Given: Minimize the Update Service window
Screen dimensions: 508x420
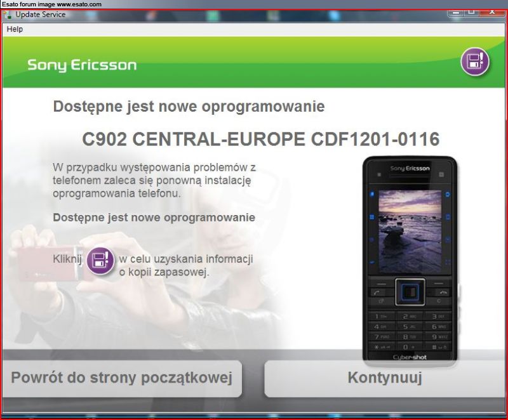Looking at the screenshot, I should pyautogui.click(x=456, y=13).
